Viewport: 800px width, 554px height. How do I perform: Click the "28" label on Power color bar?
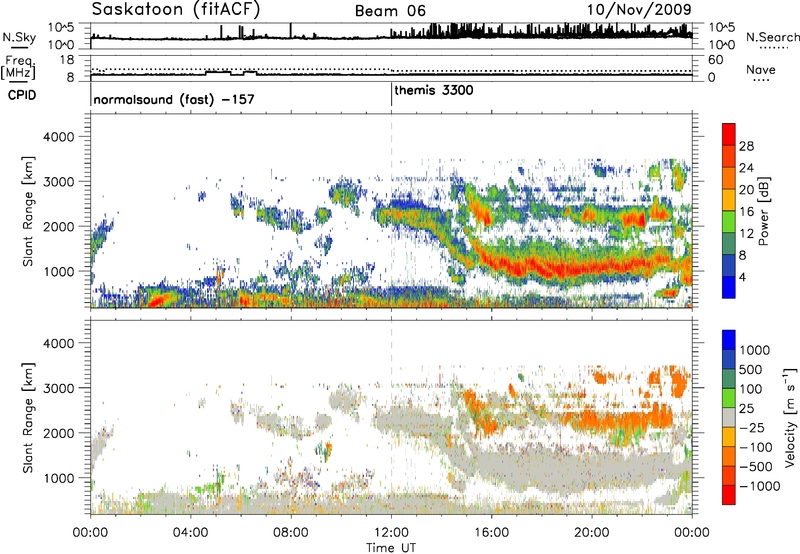tap(746, 146)
